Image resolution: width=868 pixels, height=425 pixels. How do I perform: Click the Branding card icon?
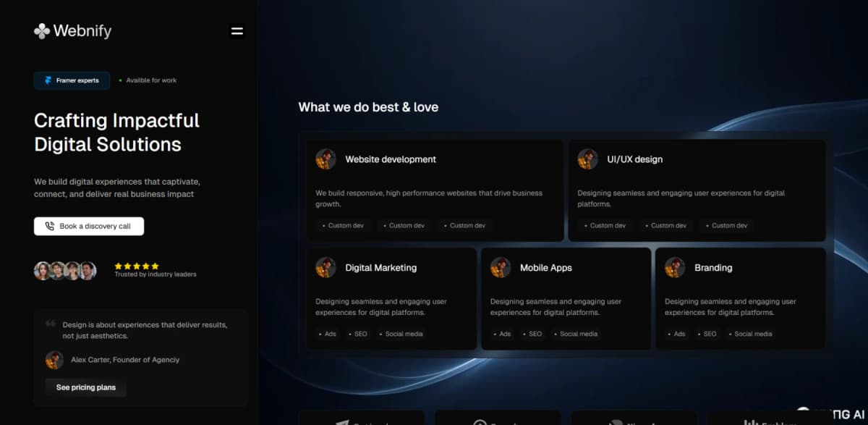(675, 268)
